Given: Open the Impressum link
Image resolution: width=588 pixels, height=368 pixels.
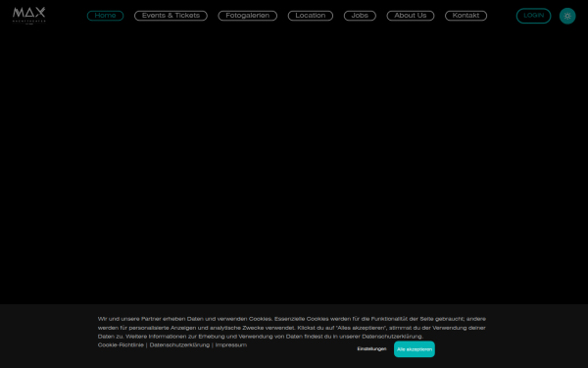Looking at the screenshot, I should coord(231,345).
